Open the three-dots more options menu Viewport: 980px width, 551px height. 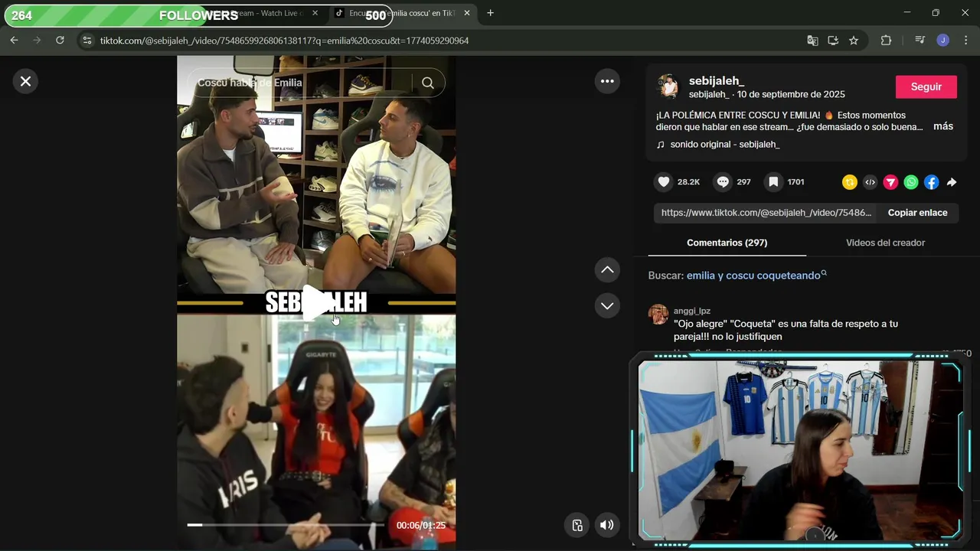tap(607, 81)
